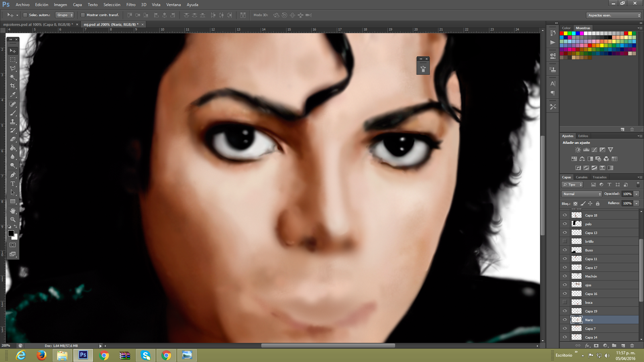Screen dimensions: 644x362
Task: Click the foreground color swatch
Action: [11, 233]
